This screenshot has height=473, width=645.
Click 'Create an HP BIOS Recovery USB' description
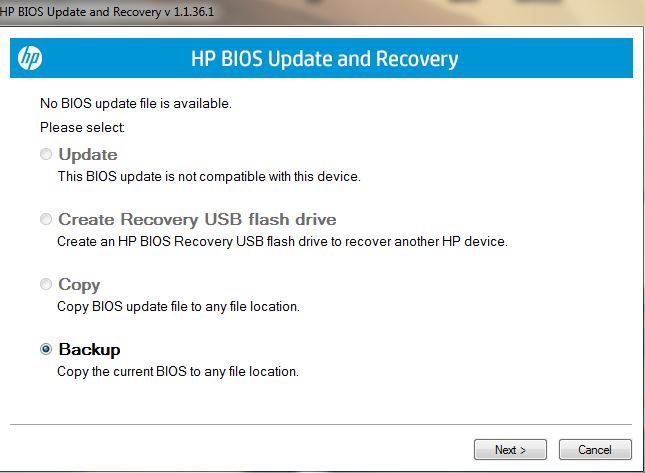(282, 241)
